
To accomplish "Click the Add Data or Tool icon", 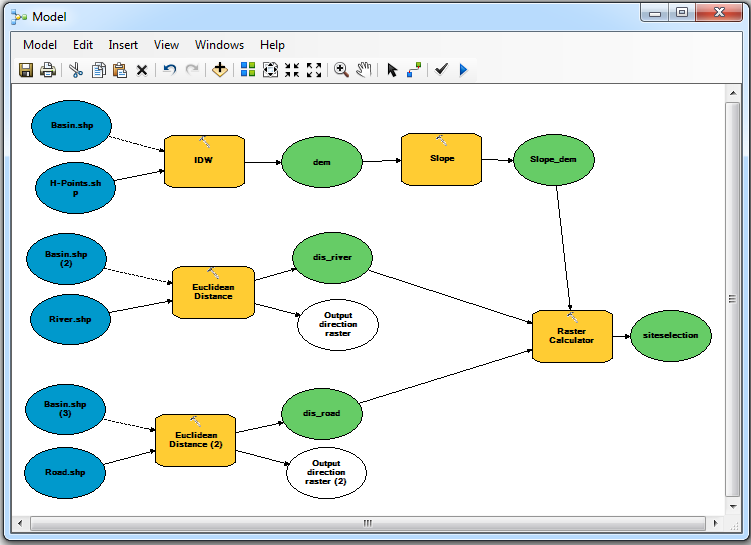I will (220, 70).
